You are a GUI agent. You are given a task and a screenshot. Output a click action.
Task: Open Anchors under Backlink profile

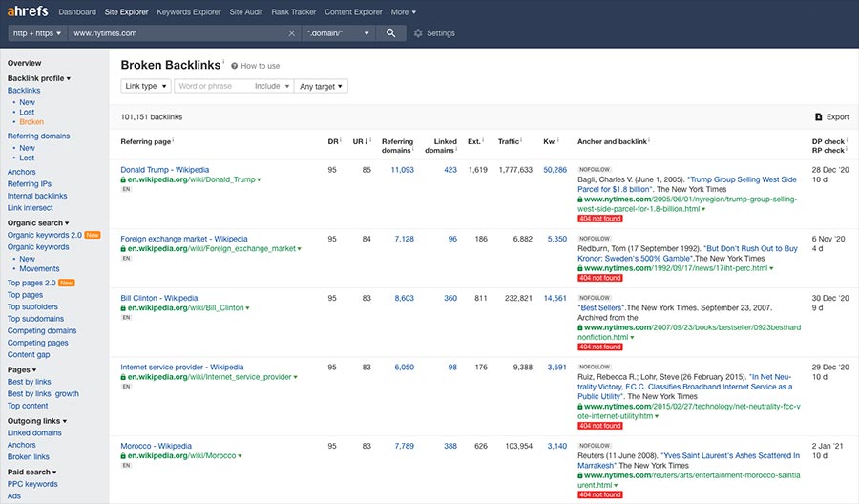coord(21,172)
